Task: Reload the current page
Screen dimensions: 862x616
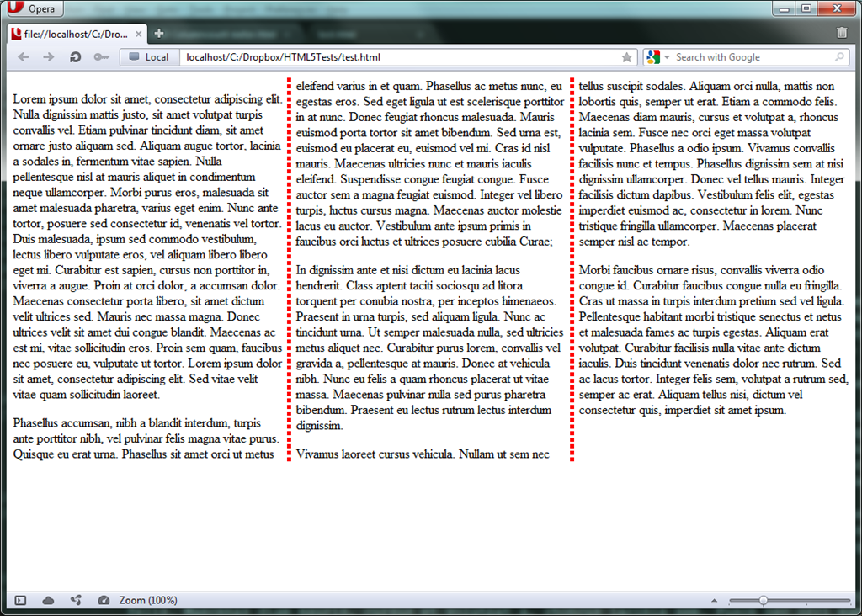Action: [x=75, y=57]
